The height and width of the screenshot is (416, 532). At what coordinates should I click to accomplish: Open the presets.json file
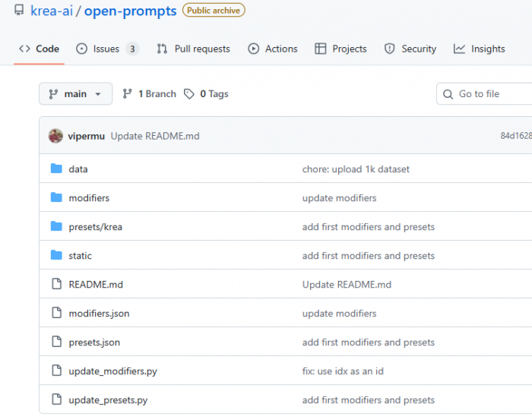(x=94, y=342)
